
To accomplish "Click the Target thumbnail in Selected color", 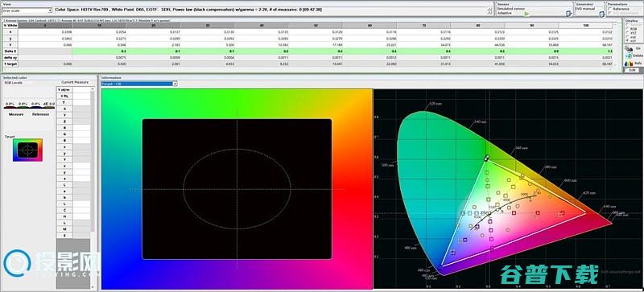I will pyautogui.click(x=27, y=150).
